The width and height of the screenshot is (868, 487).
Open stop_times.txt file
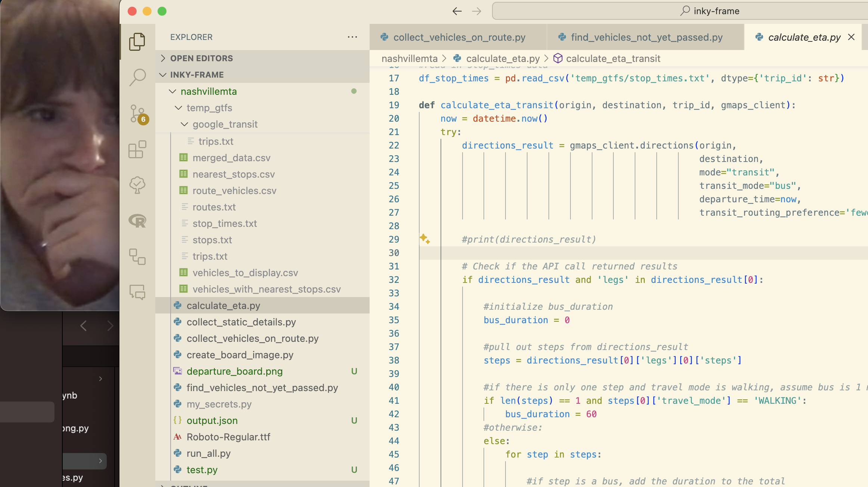coord(262,224)
